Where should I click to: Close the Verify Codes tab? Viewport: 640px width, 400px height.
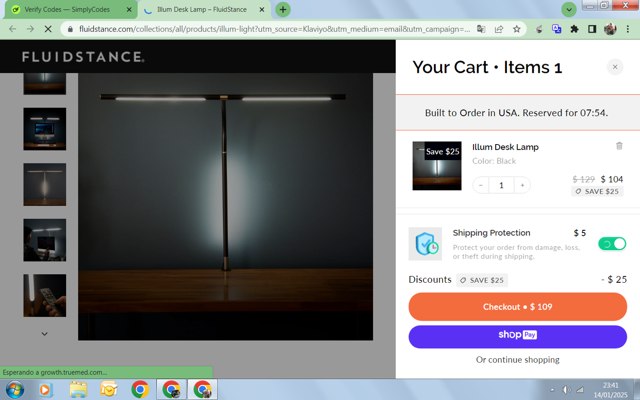pos(129,9)
